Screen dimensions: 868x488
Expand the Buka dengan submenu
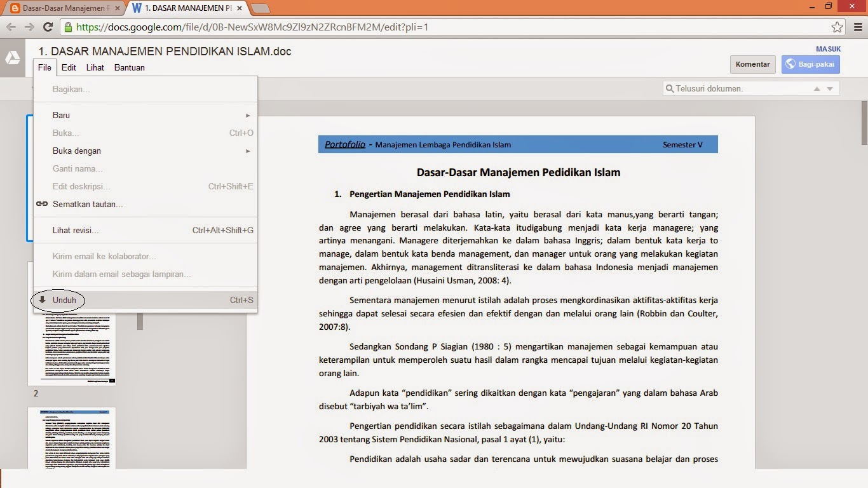[x=146, y=151]
